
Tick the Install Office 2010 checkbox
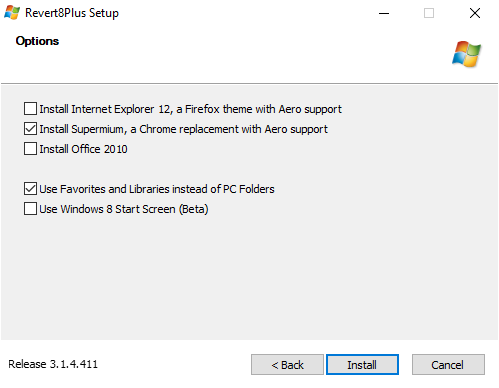[30, 149]
